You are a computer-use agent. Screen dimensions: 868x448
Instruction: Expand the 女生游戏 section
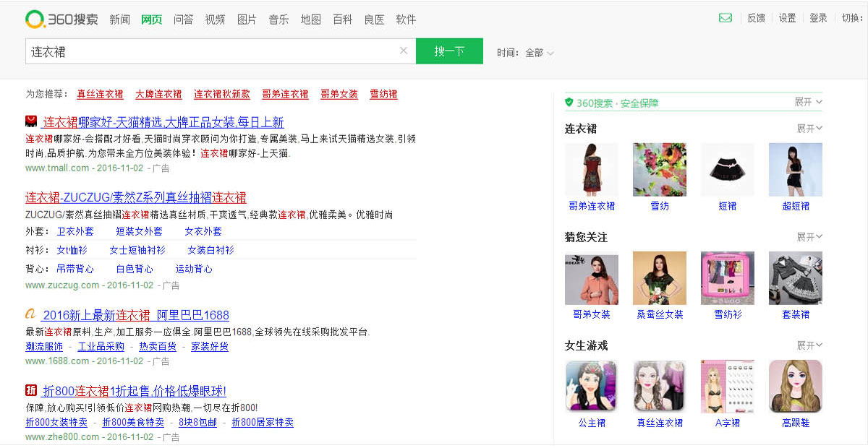tap(809, 345)
